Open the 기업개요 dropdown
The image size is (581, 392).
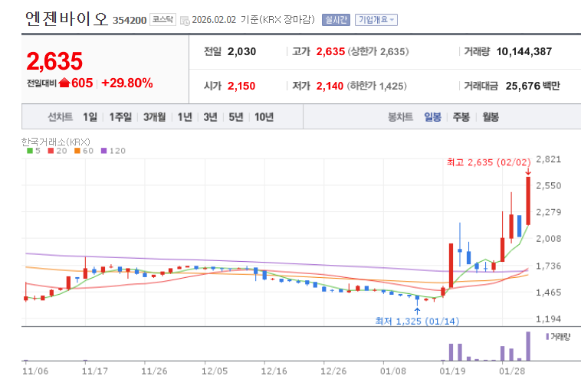(x=376, y=20)
